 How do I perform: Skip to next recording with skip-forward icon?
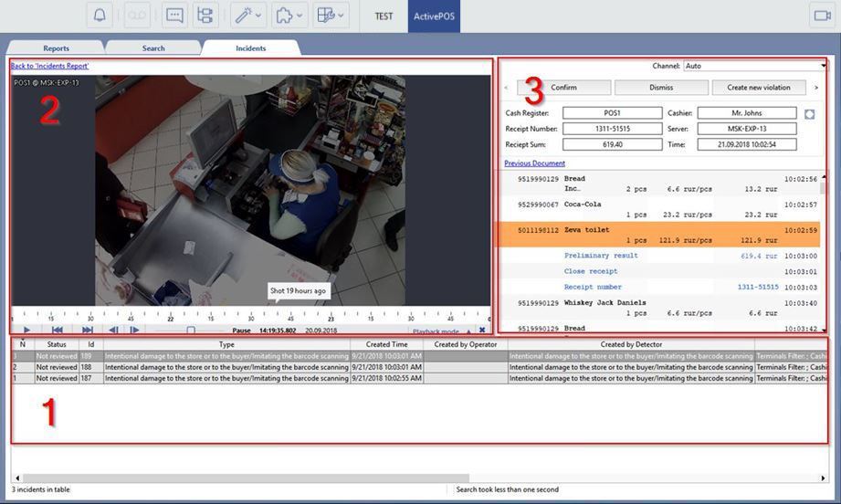[88, 331]
